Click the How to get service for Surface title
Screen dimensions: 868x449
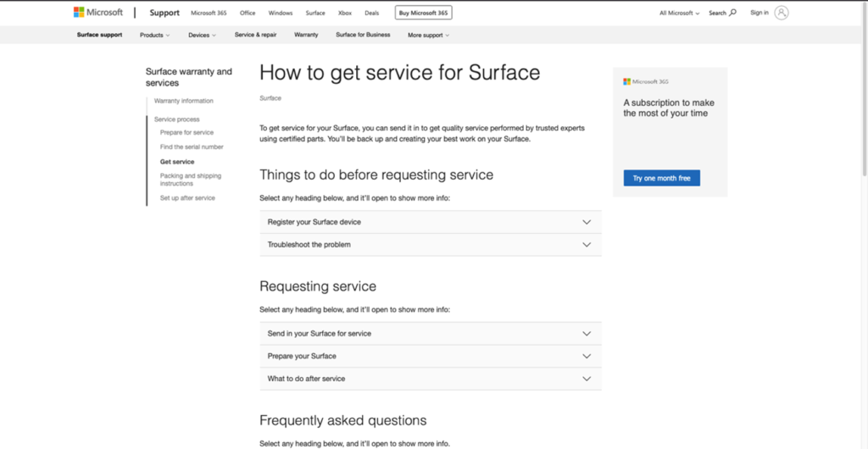click(x=400, y=73)
